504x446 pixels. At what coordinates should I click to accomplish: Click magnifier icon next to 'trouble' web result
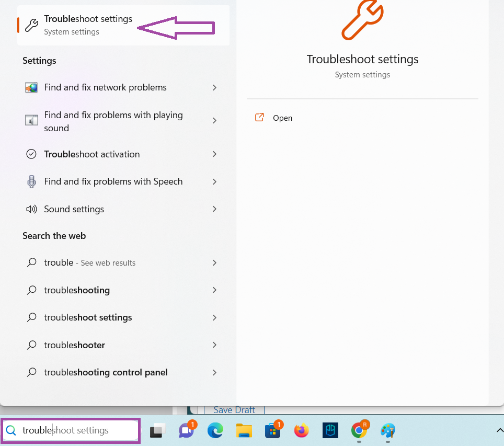[31, 262]
